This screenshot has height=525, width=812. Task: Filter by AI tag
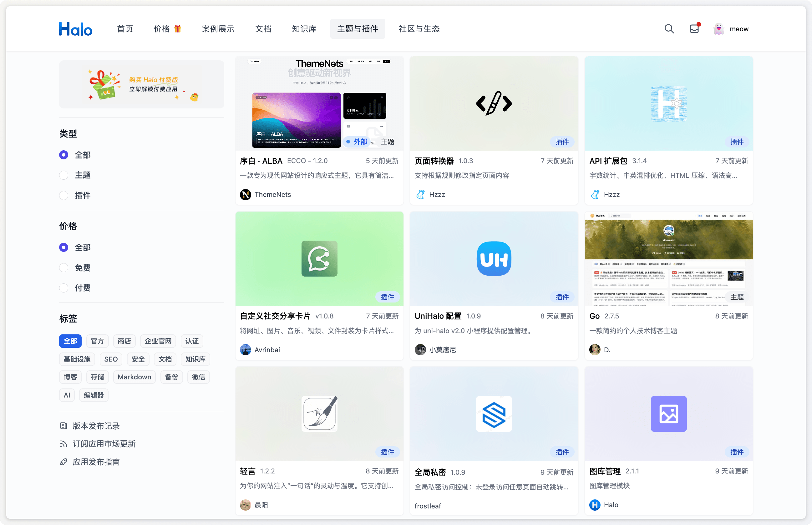pyautogui.click(x=67, y=395)
